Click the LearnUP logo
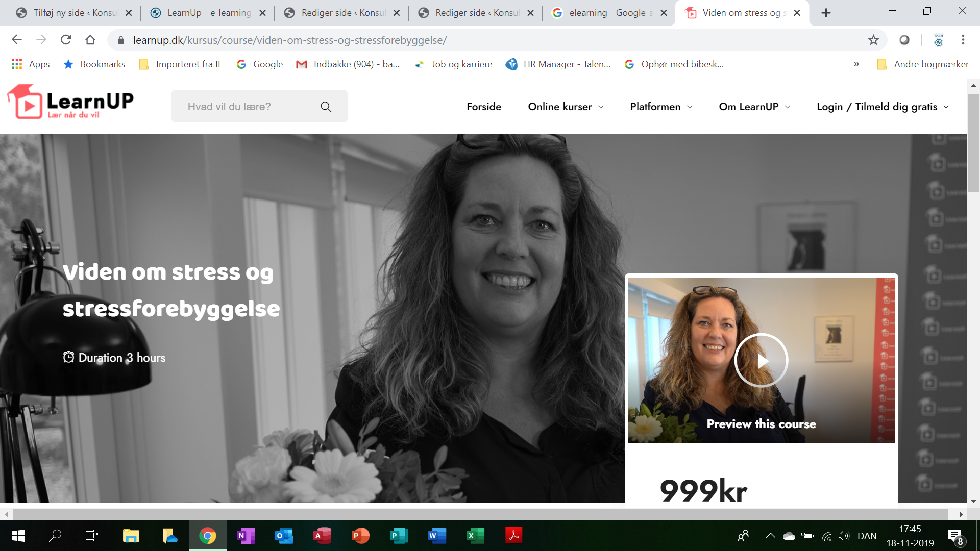 pyautogui.click(x=70, y=102)
